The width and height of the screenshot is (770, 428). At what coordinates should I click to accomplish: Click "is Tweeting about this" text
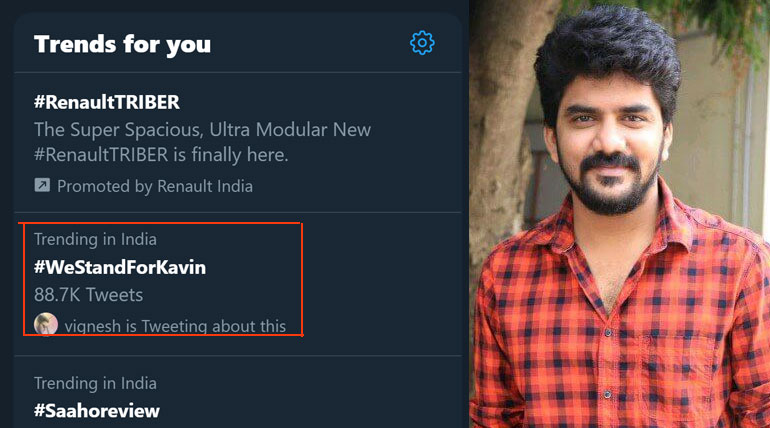(213, 326)
